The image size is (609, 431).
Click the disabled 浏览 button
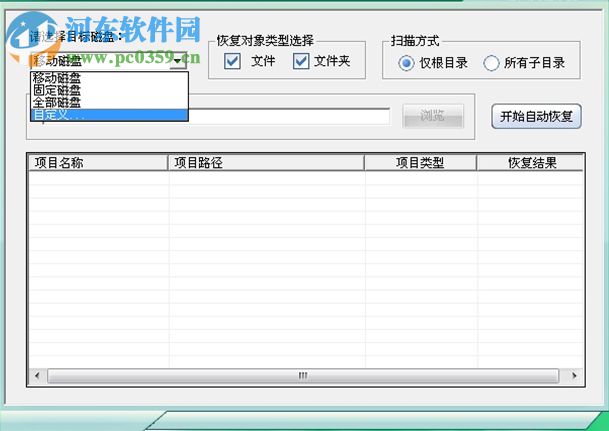433,116
